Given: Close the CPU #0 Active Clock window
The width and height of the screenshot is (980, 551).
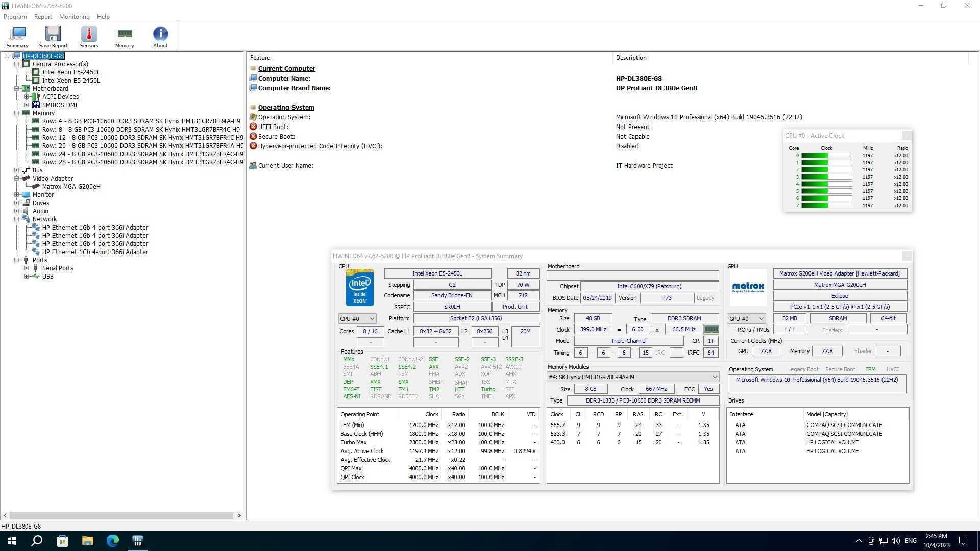Looking at the screenshot, I should (x=906, y=136).
